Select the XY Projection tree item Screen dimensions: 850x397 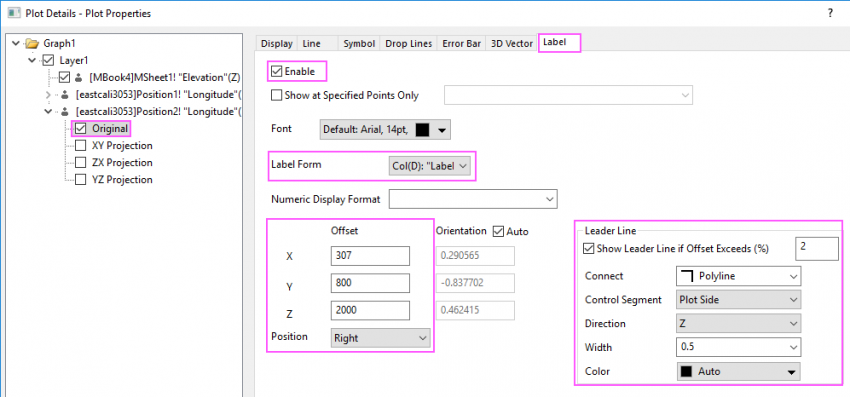pos(122,146)
